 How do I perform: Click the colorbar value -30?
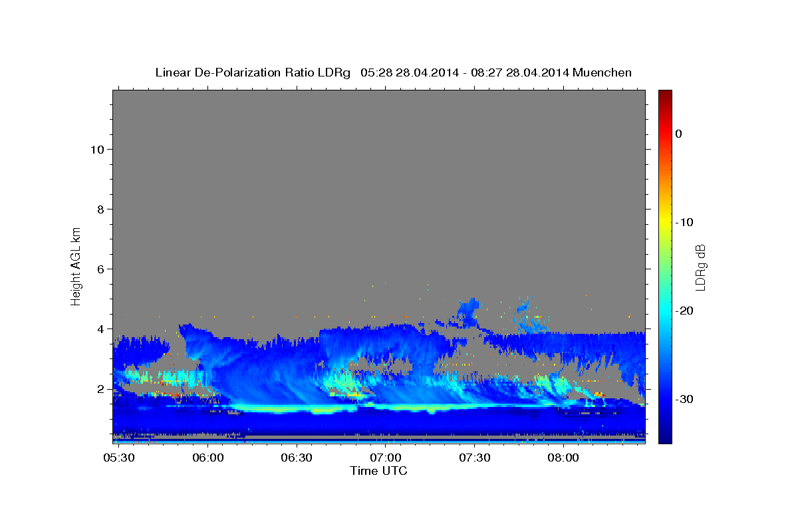(x=684, y=399)
